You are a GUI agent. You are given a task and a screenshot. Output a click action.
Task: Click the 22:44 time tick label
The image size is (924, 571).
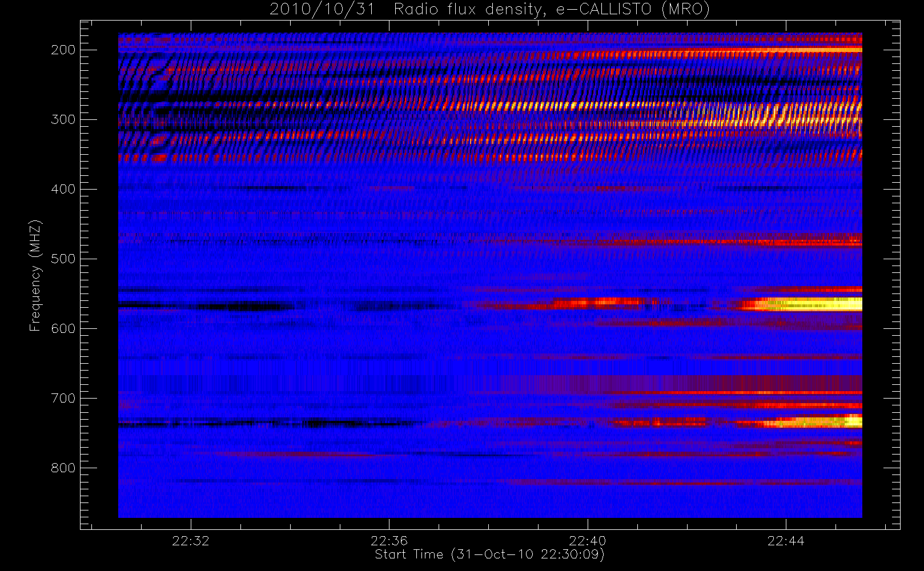tap(786, 541)
